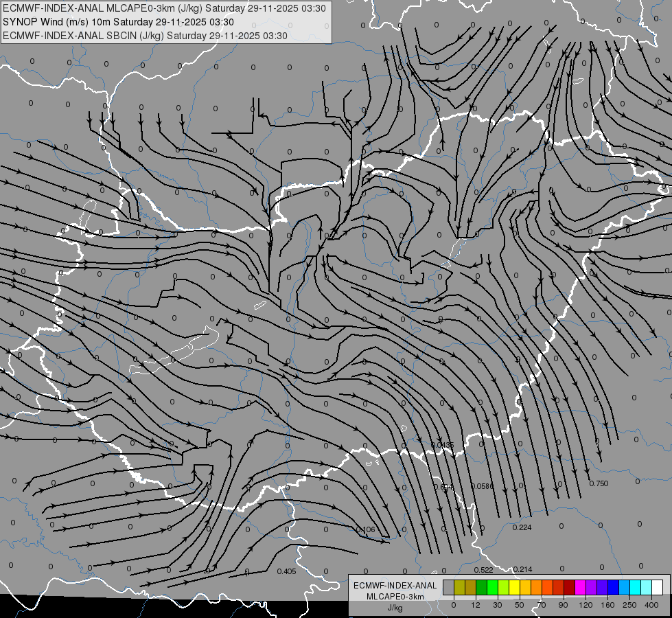Image resolution: width=672 pixels, height=618 pixels.
Task: Click the map value '0.0435'
Action: (442, 445)
